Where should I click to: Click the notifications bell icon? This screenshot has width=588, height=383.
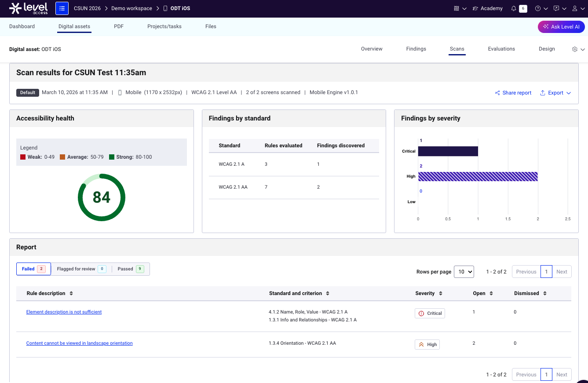point(514,8)
